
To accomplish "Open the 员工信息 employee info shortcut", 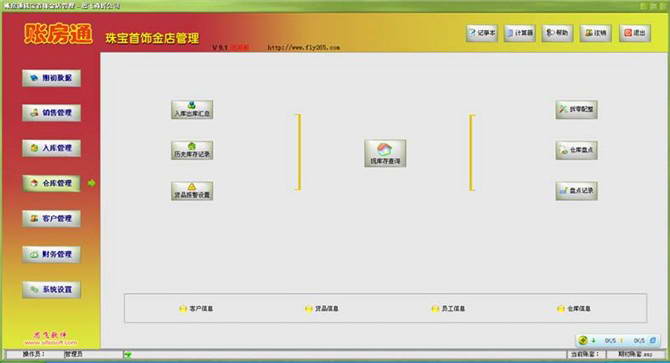I will (x=448, y=308).
